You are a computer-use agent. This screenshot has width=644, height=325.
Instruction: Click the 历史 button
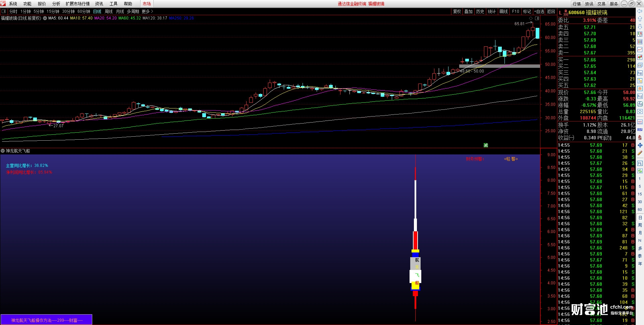[x=480, y=11]
